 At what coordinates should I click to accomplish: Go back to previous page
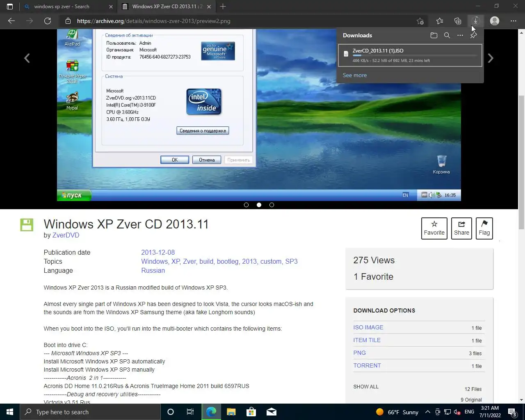click(11, 21)
